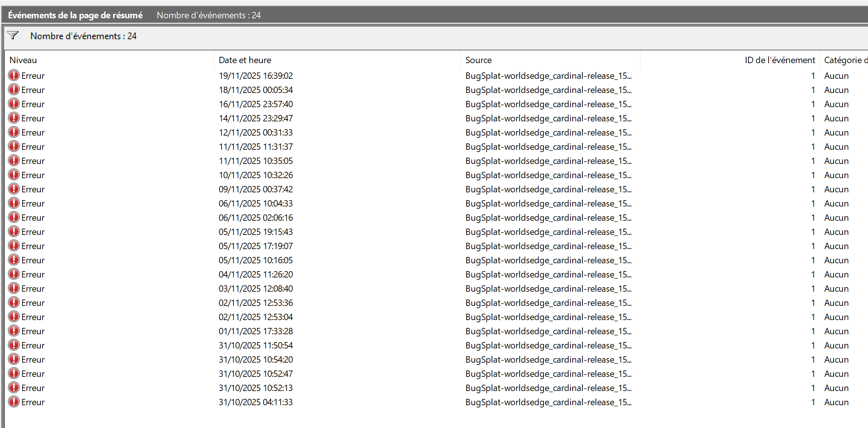
Task: Click the filter funnel icon
Action: click(13, 35)
